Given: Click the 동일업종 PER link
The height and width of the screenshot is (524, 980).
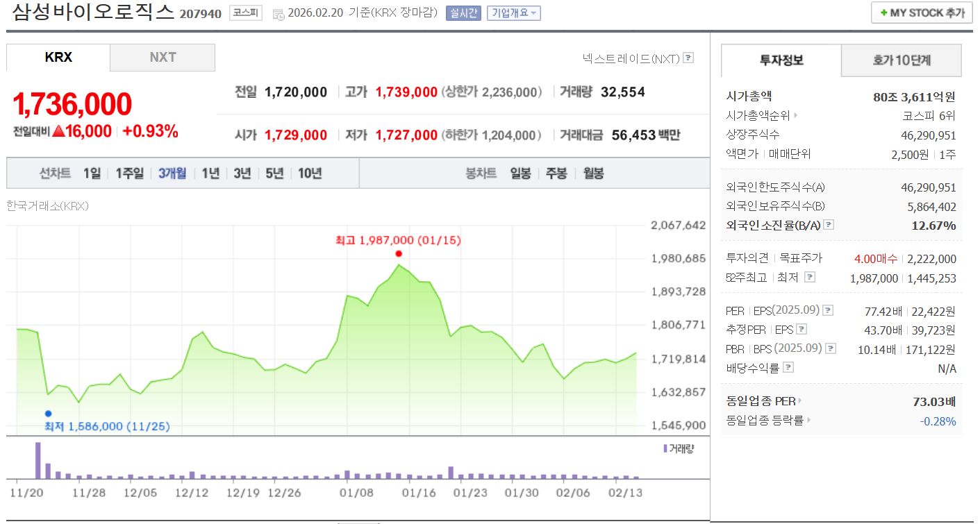Looking at the screenshot, I should 761,401.
